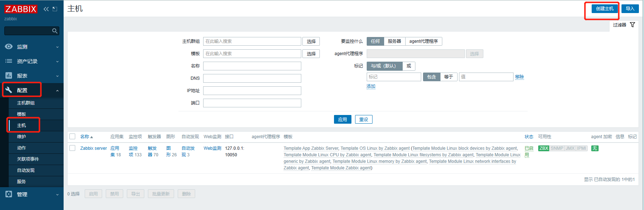This screenshot has height=210, width=644.
Task: Click the 导入 button
Action: click(630, 9)
